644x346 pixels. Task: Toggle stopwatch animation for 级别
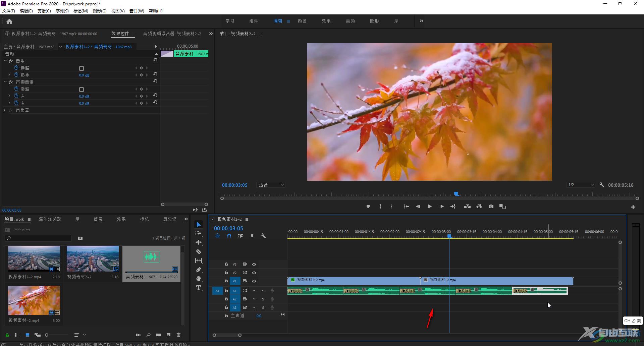click(x=16, y=75)
